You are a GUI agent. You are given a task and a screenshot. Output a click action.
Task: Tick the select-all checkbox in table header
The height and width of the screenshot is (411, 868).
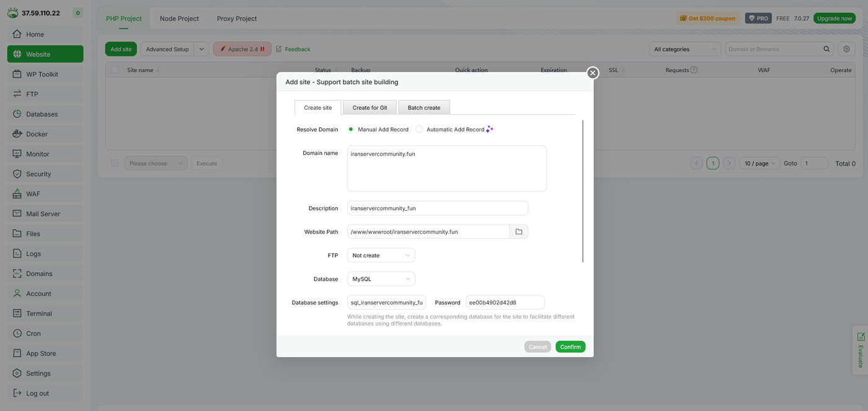coord(115,70)
